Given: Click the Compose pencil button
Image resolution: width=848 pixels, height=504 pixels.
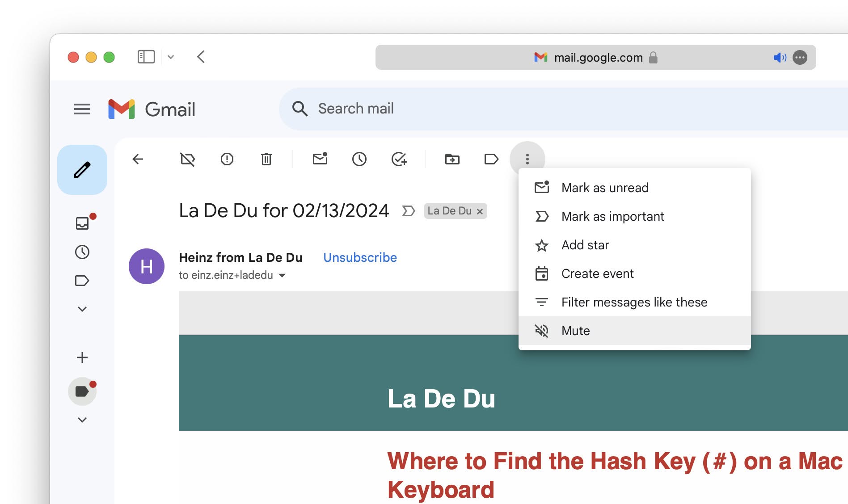Looking at the screenshot, I should 82,170.
